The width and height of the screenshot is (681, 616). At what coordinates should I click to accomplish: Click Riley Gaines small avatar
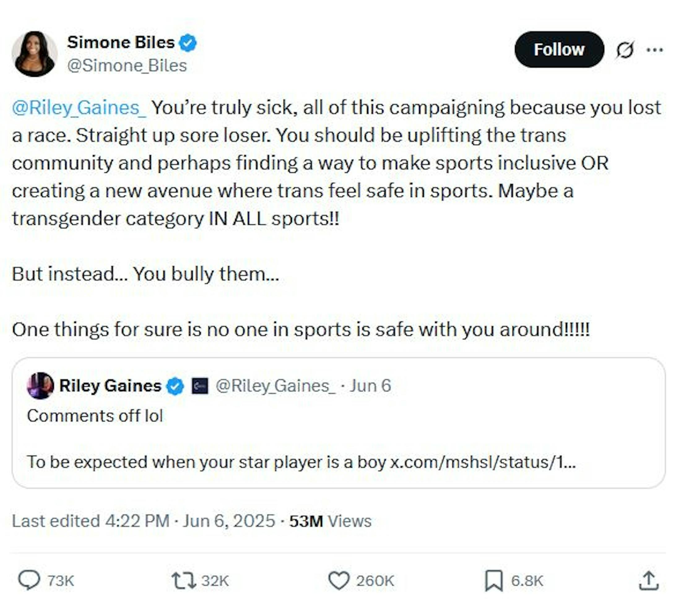tap(40, 386)
